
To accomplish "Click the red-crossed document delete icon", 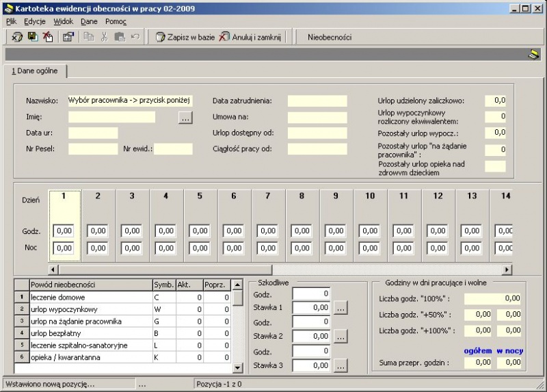I will pos(48,37).
